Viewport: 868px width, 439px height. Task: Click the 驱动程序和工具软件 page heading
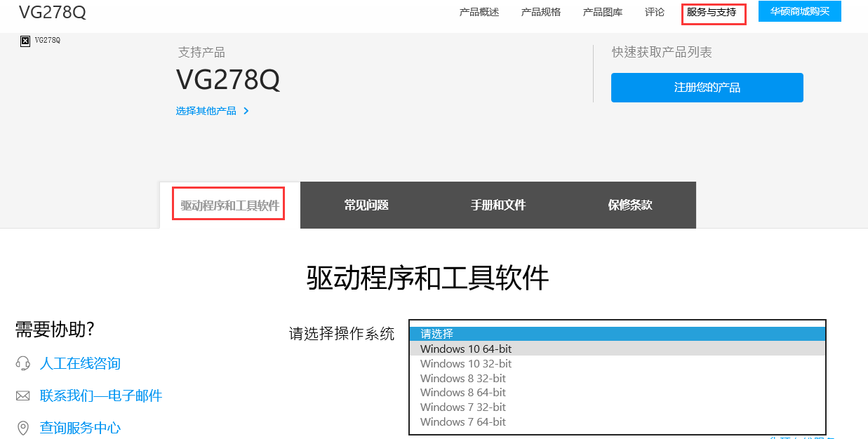tap(428, 278)
